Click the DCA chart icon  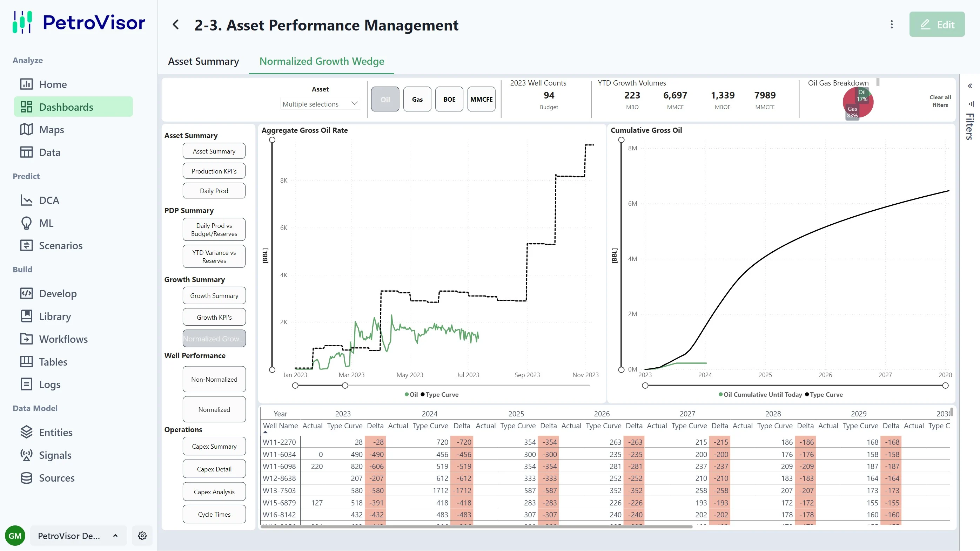(26, 200)
